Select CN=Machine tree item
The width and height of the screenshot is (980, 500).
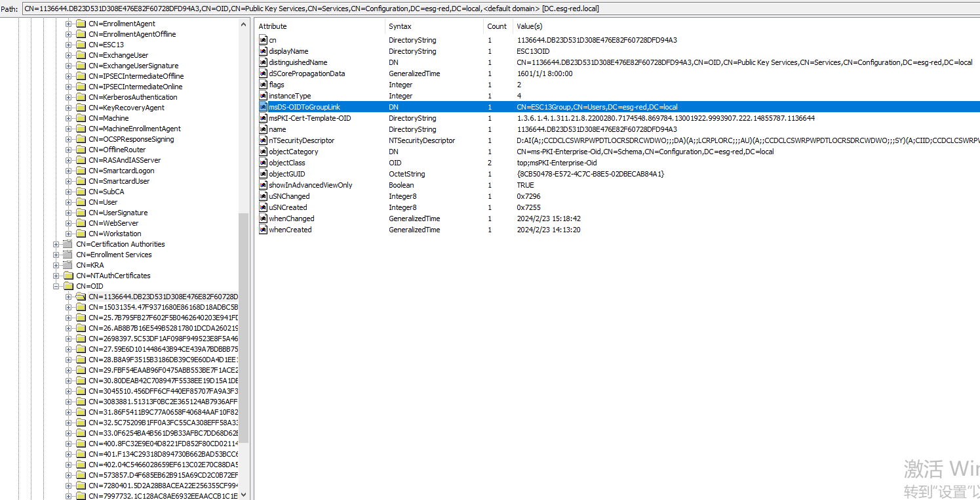(x=109, y=118)
